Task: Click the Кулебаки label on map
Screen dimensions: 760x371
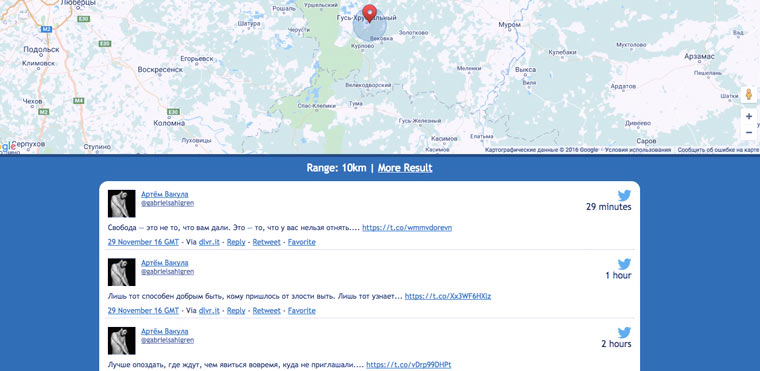Action: click(x=562, y=52)
